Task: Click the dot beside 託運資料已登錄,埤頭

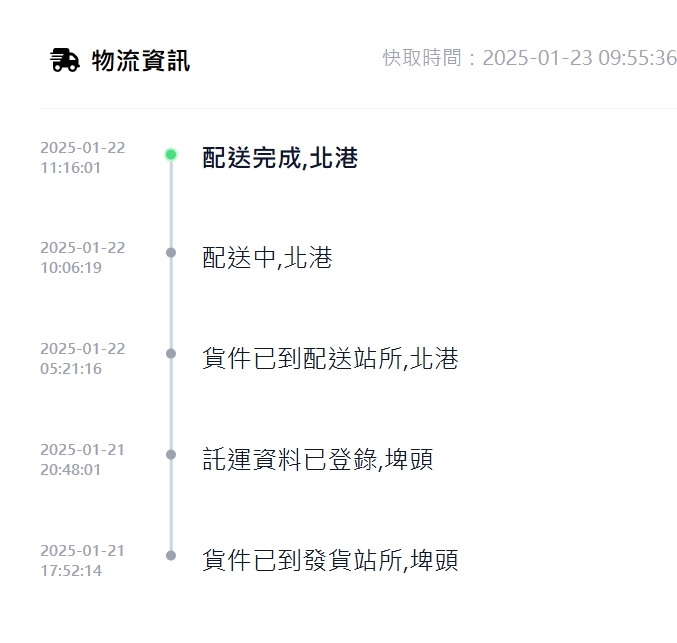Action: point(171,455)
